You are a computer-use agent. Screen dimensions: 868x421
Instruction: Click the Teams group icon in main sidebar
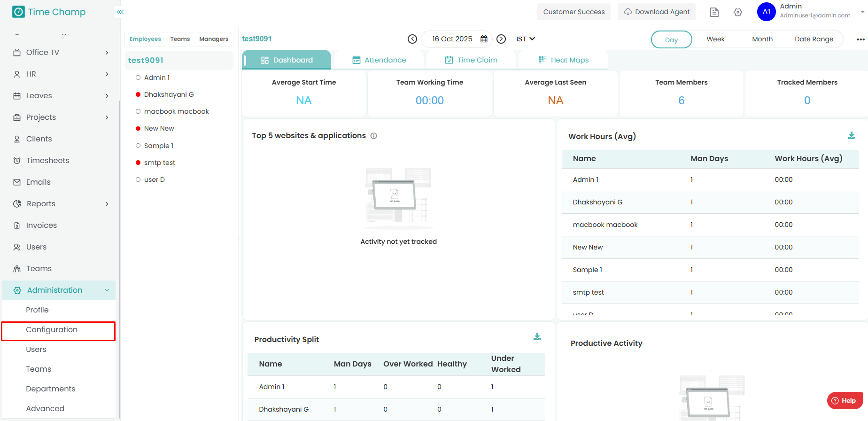tap(17, 269)
